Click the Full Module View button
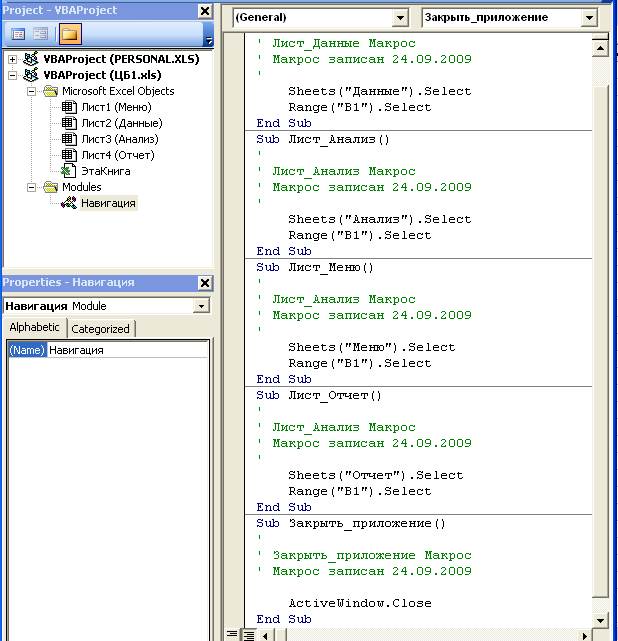The width and height of the screenshot is (618, 641). 249,635
